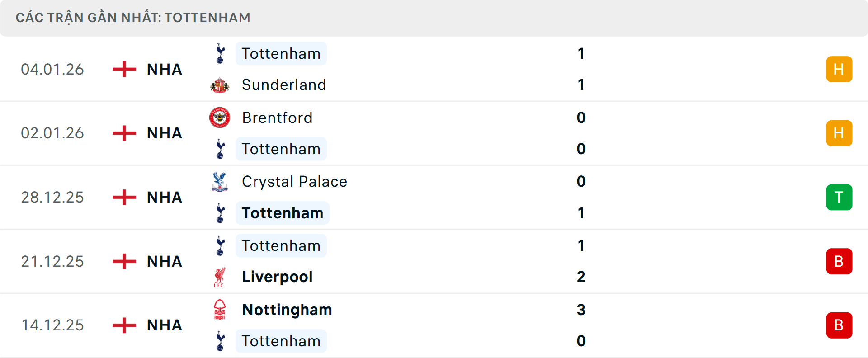
Task: Select the CÁC TRẬN GẦN NHẤT: TOTTENHAM header
Action: (133, 18)
